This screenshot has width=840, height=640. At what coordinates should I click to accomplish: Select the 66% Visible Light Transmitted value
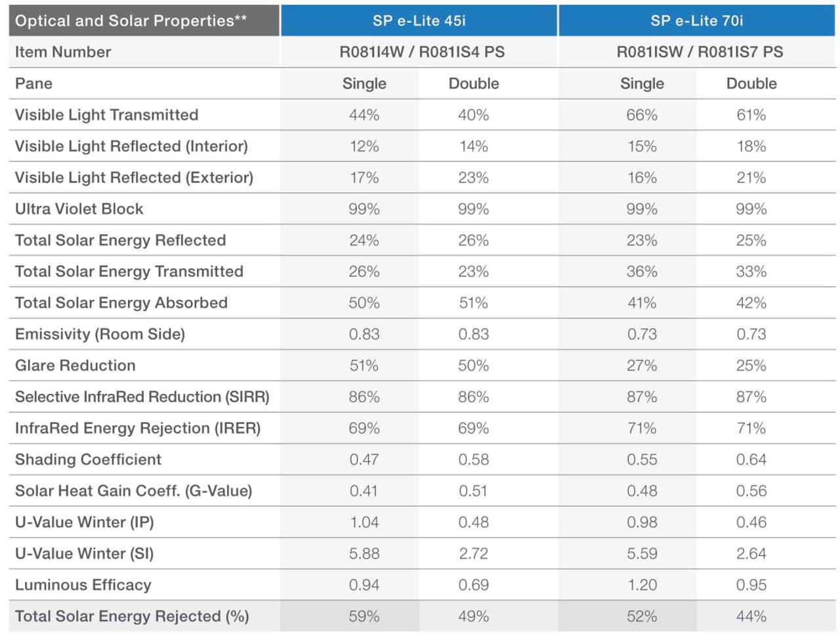(x=642, y=115)
